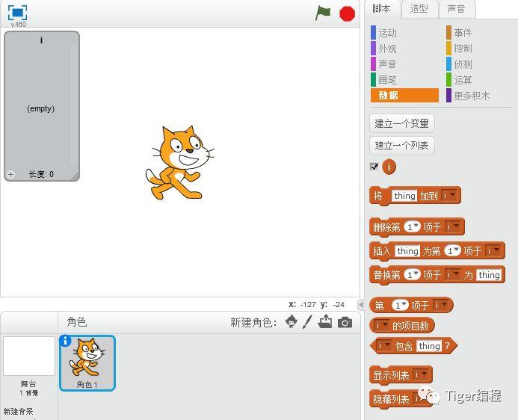
Task: Choose new sprite from library icon
Action: (x=292, y=321)
